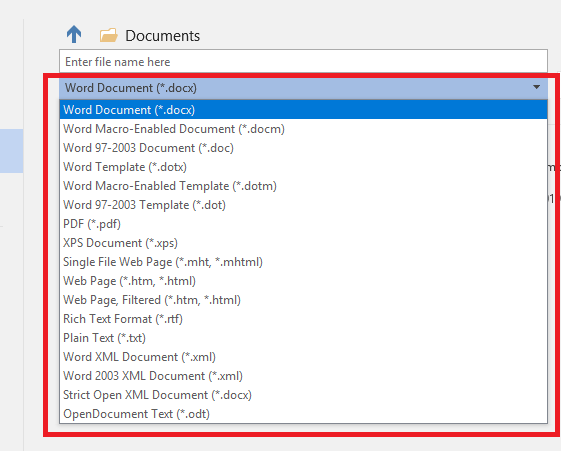Choose Plain Text (*.txt) format
The width and height of the screenshot is (561, 451).
(303, 338)
